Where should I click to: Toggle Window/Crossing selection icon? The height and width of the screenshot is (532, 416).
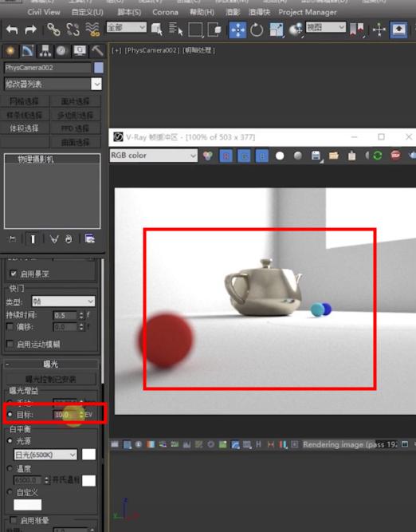[x=214, y=30]
